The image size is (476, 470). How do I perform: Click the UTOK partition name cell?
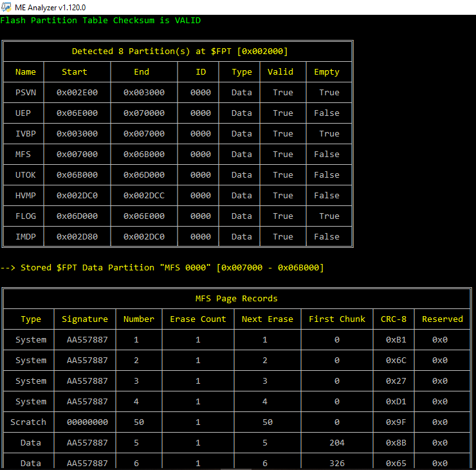pos(26,175)
